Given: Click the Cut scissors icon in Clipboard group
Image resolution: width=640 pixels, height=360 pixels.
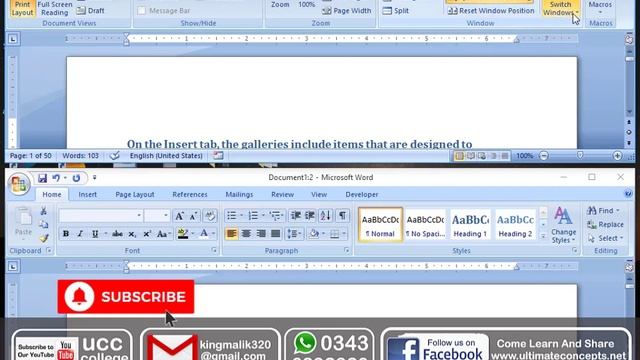Looking at the screenshot, I should click(43, 211).
